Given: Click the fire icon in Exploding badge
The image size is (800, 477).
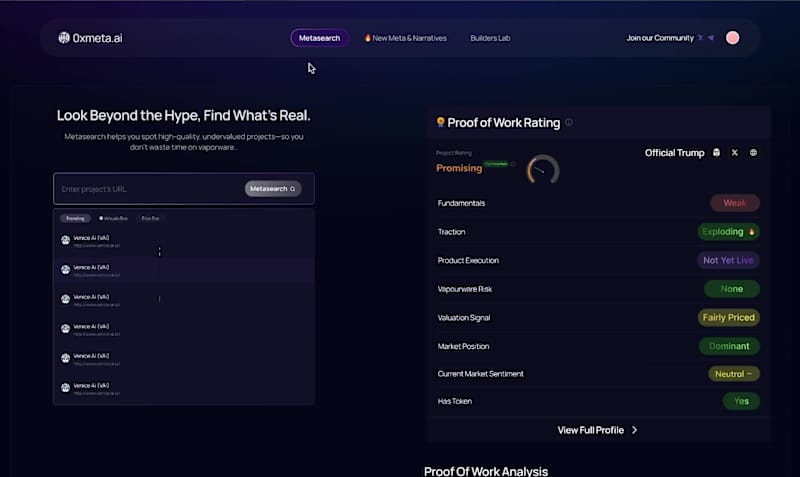Looking at the screenshot, I should (752, 232).
